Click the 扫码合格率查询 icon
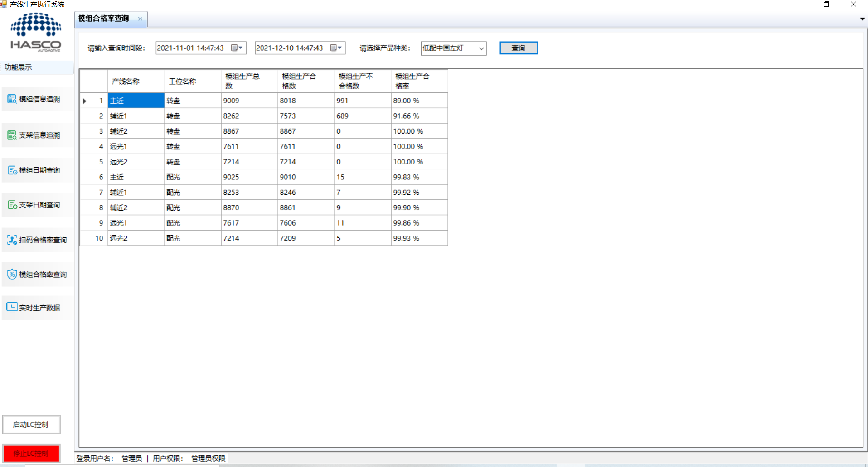The image size is (868, 467). (12, 240)
